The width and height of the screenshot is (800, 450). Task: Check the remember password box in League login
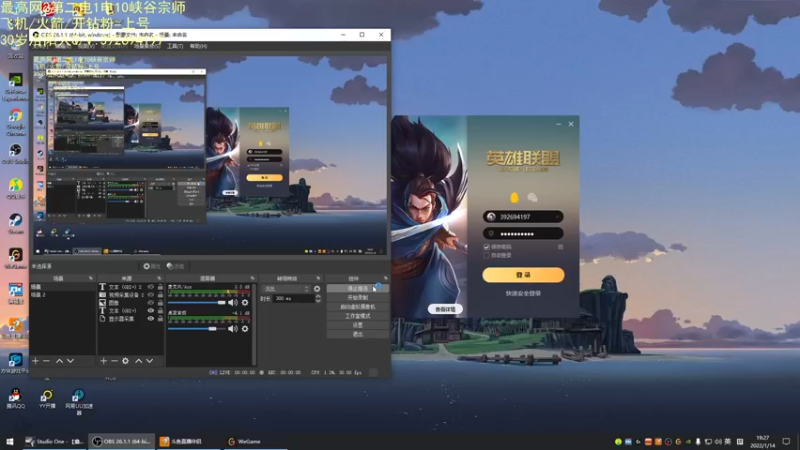coord(486,247)
